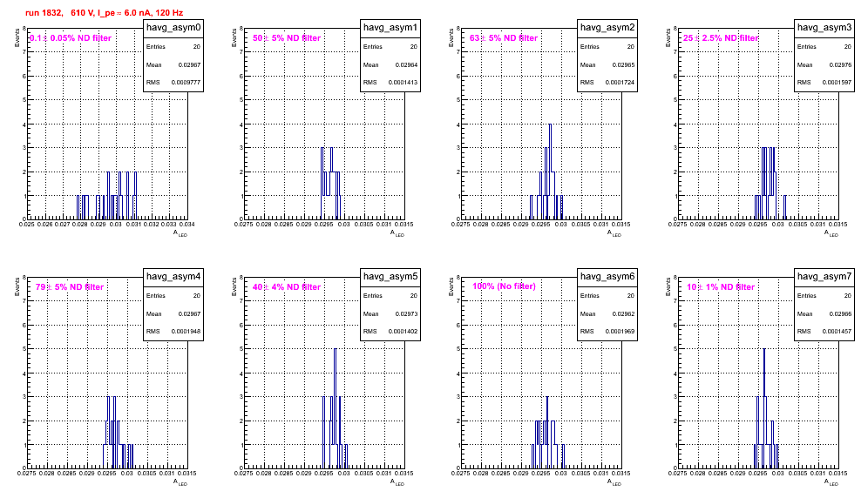Click the Mean value in havg_asym4 box
Viewport: 868px width, 498px height.
(x=189, y=313)
